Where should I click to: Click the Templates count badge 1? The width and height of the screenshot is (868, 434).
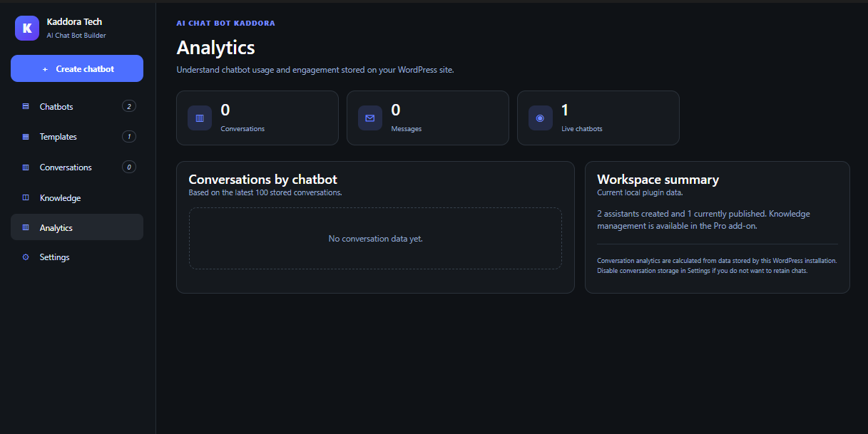(x=128, y=137)
